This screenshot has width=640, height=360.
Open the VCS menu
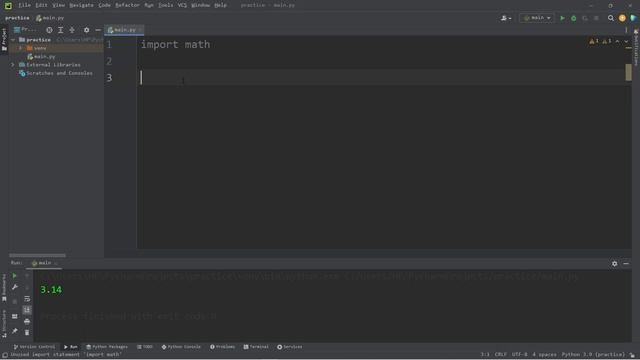click(182, 5)
